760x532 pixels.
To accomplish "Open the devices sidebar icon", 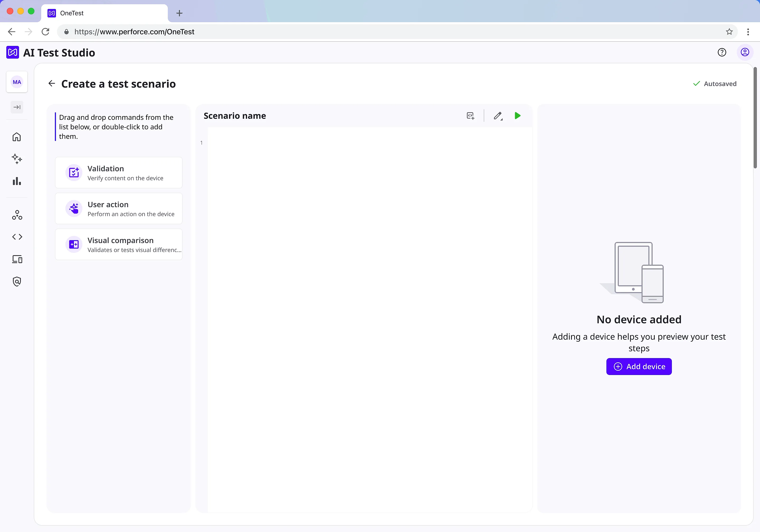I will point(17,259).
